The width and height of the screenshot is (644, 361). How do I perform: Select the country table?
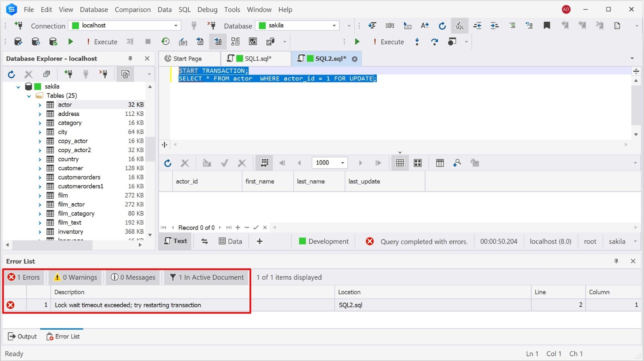[x=68, y=159]
